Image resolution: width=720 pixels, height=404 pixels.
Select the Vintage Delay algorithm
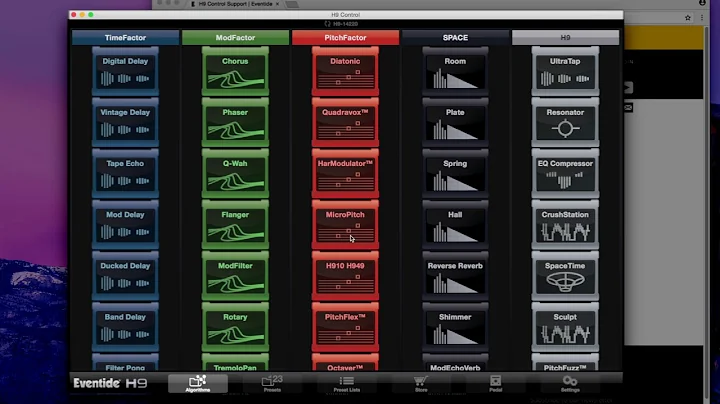pyautogui.click(x=125, y=123)
